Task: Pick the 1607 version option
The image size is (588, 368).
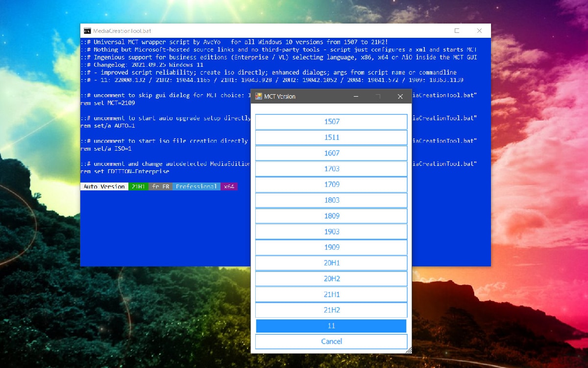Action: (x=331, y=153)
